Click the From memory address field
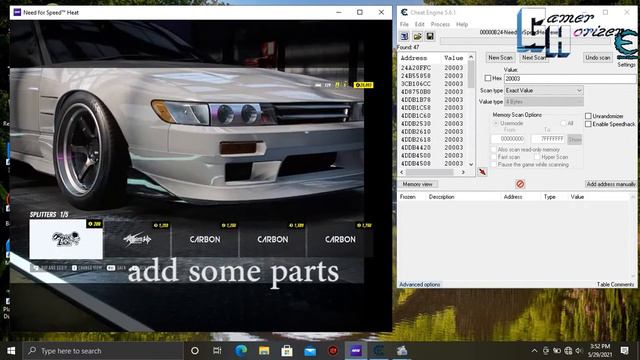 point(509,139)
